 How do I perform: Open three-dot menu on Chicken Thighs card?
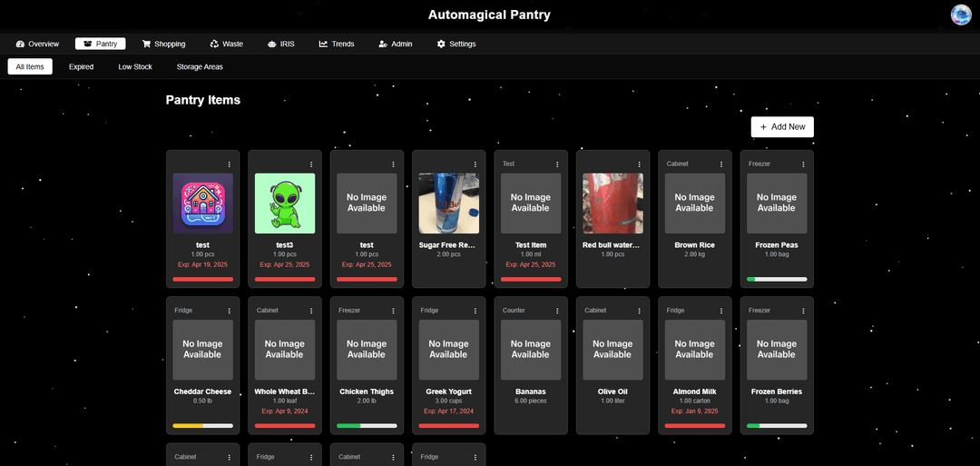pyautogui.click(x=393, y=311)
